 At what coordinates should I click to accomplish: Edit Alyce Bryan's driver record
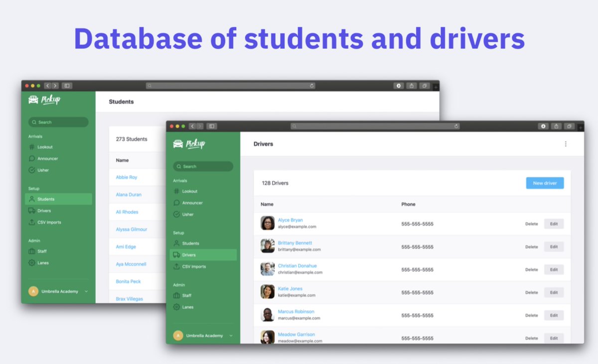(554, 224)
